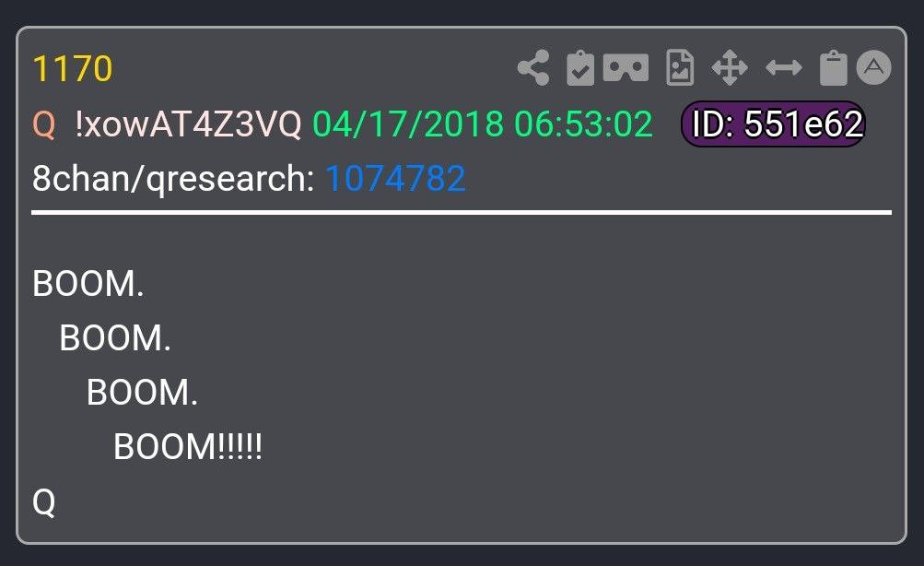Click the third indented BOOM. line
The image size is (924, 566).
click(x=143, y=392)
